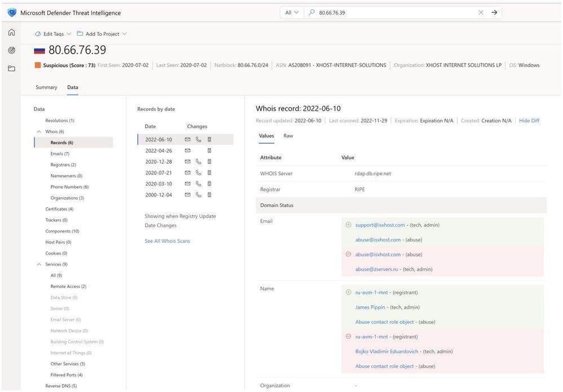
Task: Open James Pippin name link
Action: [370, 308]
